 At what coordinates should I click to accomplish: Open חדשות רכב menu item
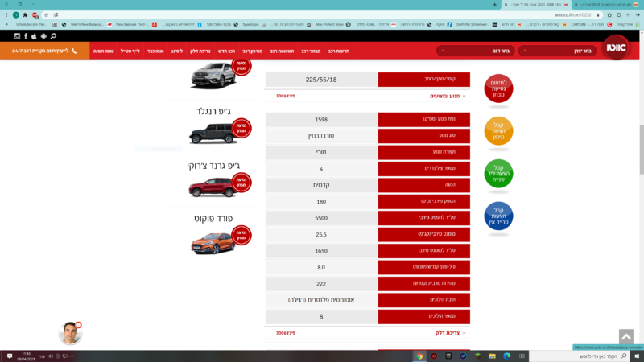coord(338,51)
